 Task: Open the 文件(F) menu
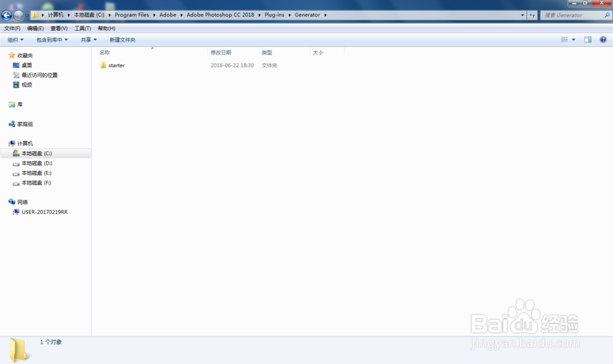coord(12,29)
